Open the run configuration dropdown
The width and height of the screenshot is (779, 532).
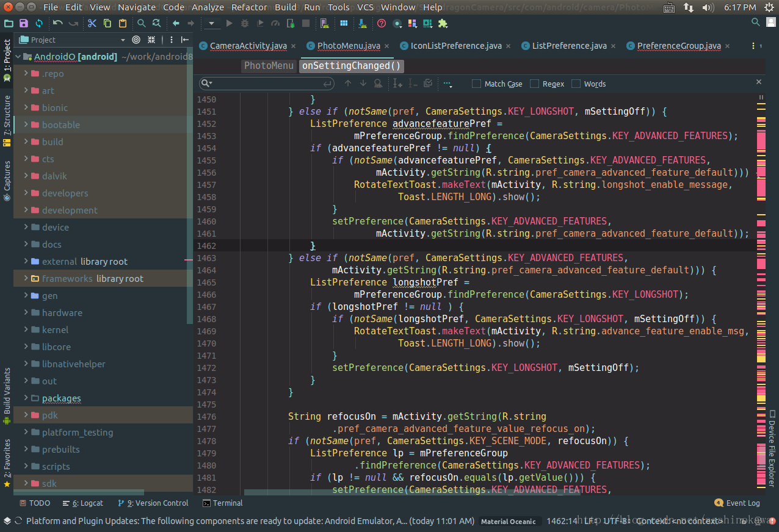click(x=212, y=23)
